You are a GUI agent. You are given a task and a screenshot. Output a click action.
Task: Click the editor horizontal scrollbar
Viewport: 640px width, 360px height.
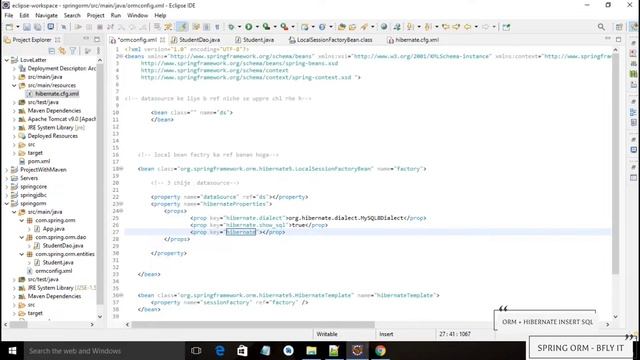pyautogui.click(x=252, y=324)
